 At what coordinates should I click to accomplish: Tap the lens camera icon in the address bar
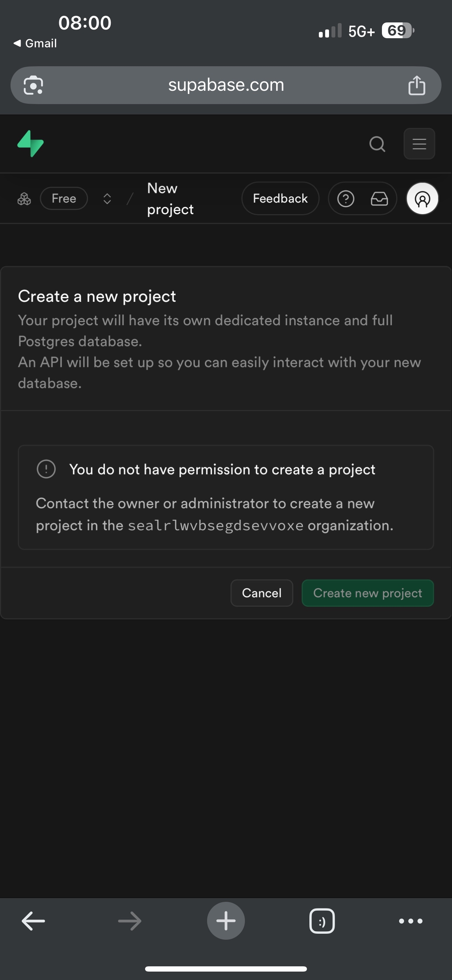click(34, 85)
